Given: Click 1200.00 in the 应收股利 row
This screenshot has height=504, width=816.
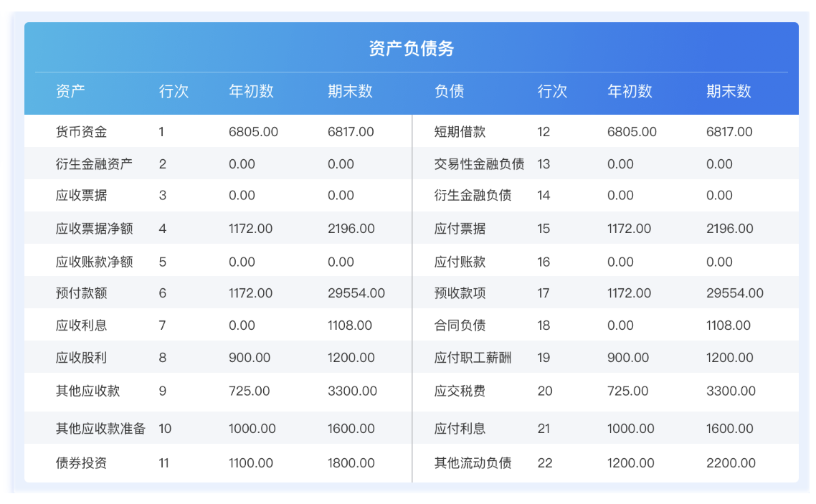Looking at the screenshot, I should 351,357.
